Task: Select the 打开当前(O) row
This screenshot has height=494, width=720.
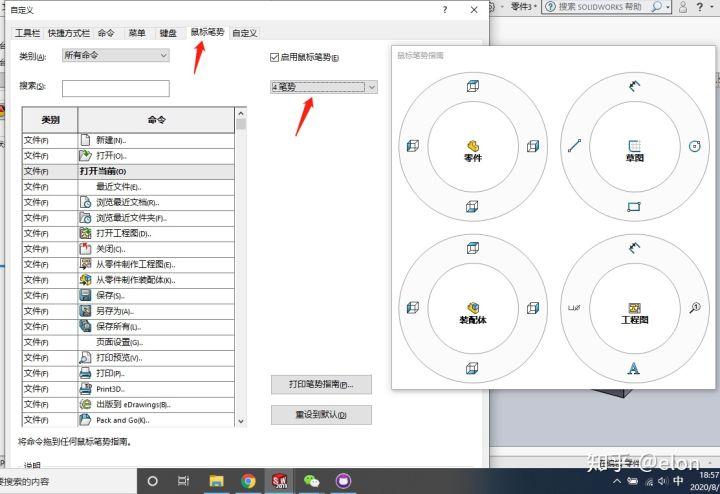Action: point(128,171)
